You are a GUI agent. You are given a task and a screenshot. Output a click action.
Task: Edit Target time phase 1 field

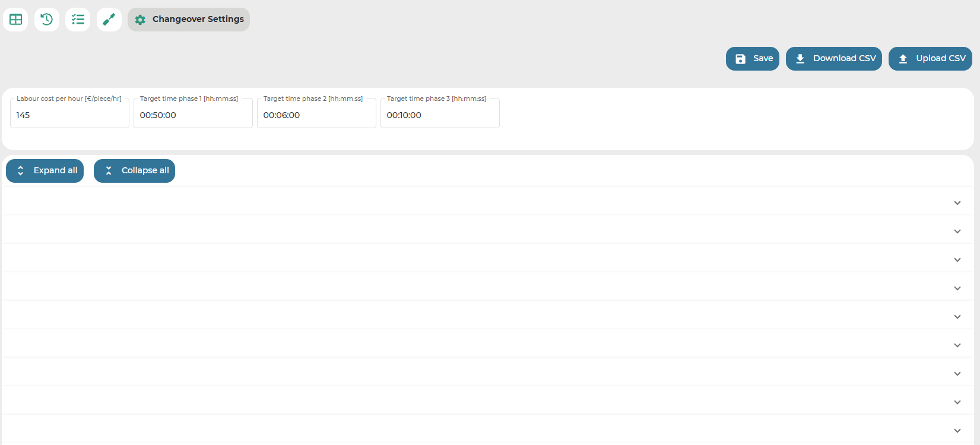pyautogui.click(x=193, y=115)
